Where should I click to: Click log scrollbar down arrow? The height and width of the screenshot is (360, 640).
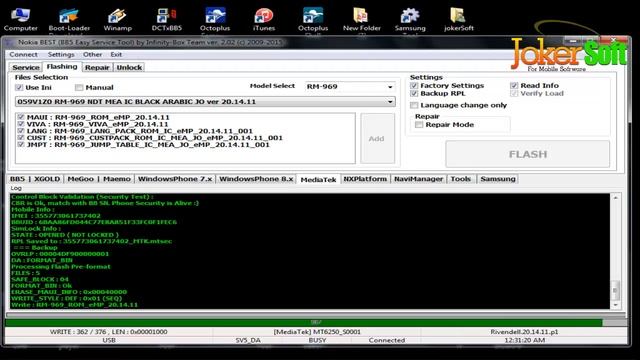[x=616, y=305]
